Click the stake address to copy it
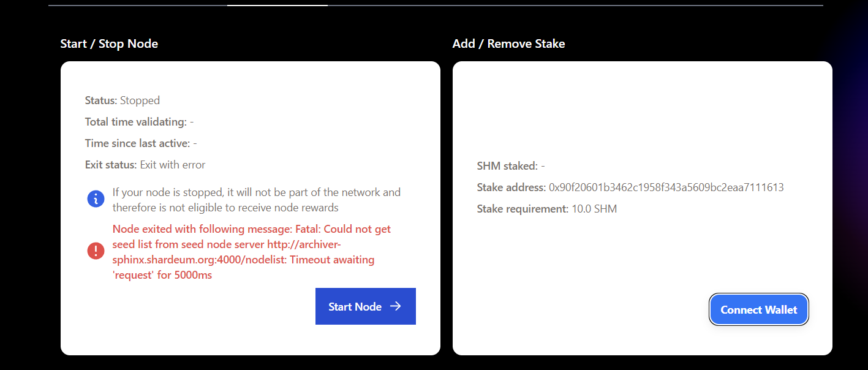Screen dimensions: 868x370 (x=665, y=187)
